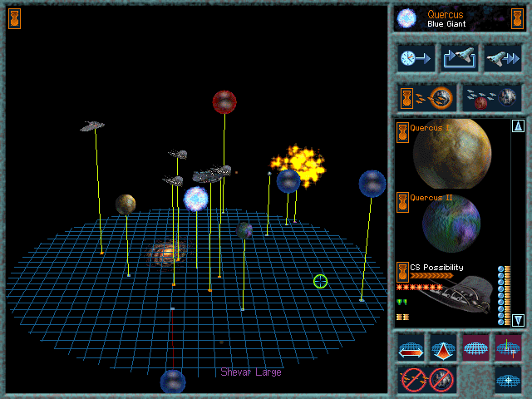Screen dimensions: 532x399
Task: Select the green-purple star above the grid
Action: 244,231
